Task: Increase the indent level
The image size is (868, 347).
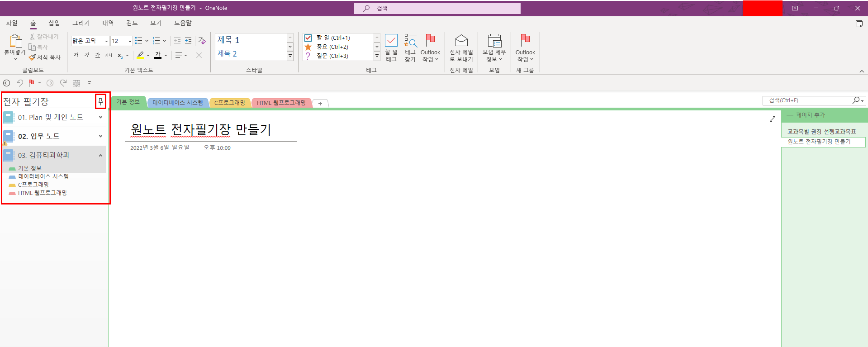Action: click(x=188, y=41)
